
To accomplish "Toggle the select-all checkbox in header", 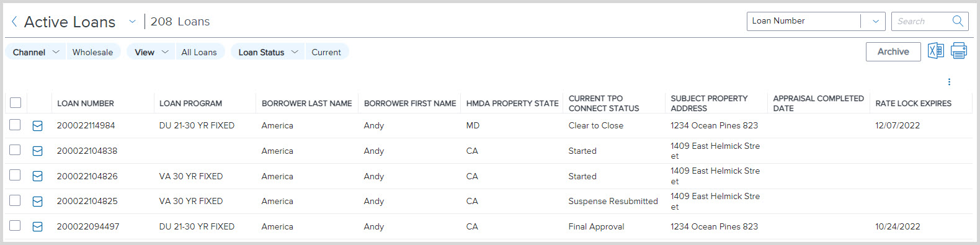I will [x=16, y=103].
